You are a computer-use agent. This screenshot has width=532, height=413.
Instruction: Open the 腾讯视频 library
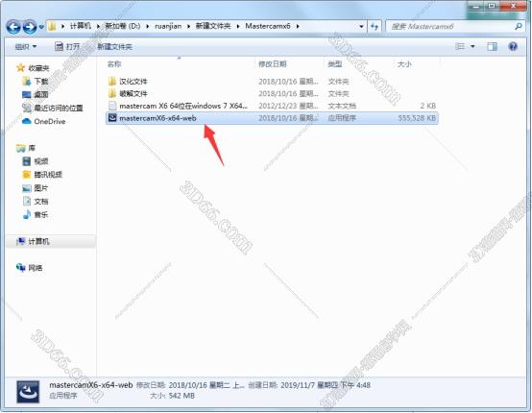coord(48,175)
